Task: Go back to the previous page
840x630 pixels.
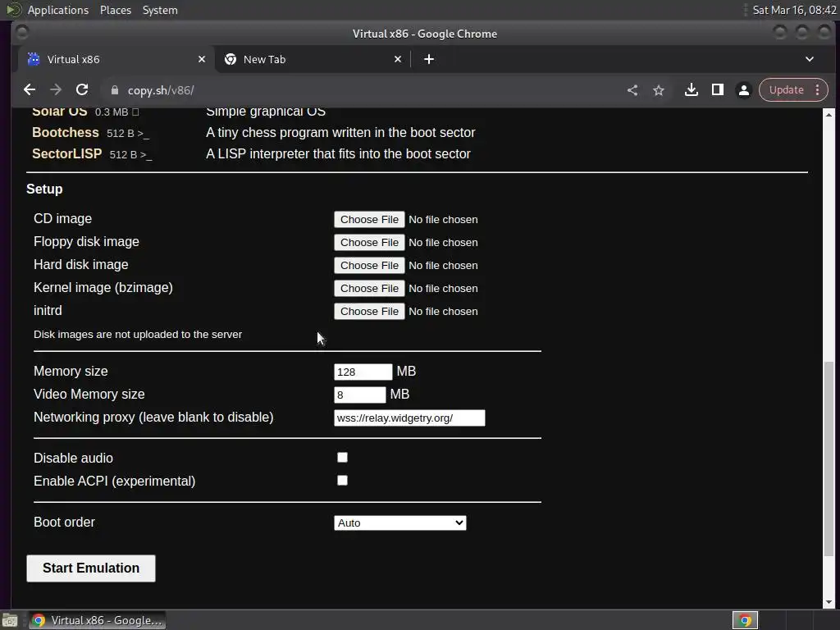Action: (30, 90)
